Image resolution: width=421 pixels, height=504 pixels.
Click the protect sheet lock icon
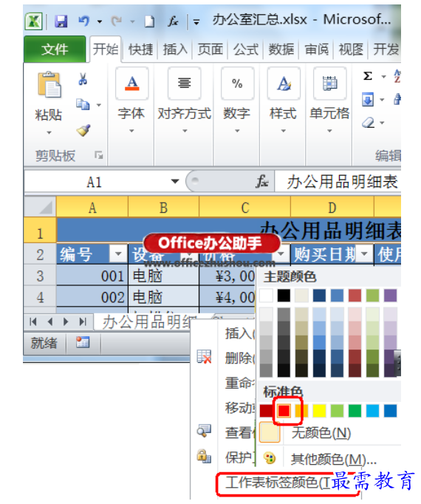(x=204, y=456)
